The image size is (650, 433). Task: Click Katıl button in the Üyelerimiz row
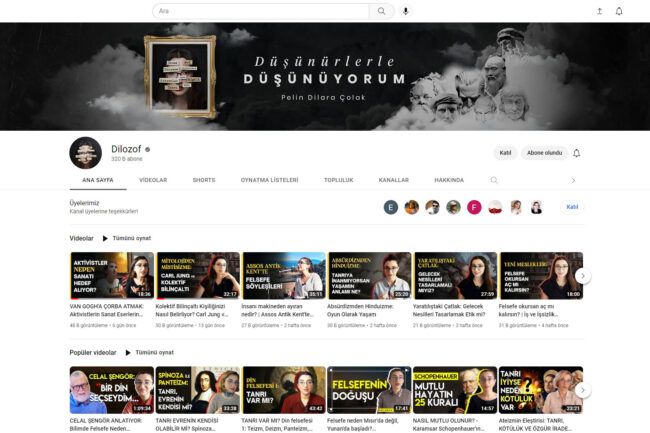[x=572, y=207]
